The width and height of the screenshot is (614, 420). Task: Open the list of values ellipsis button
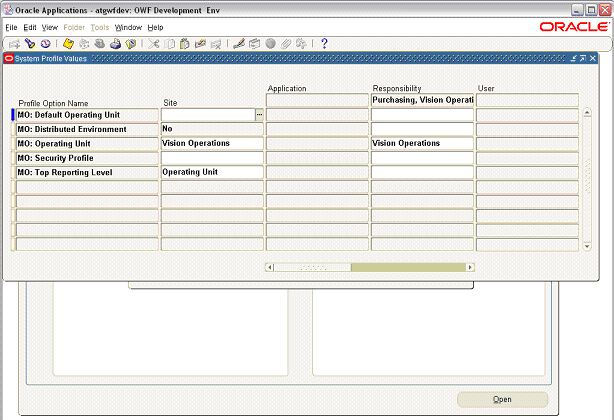259,115
